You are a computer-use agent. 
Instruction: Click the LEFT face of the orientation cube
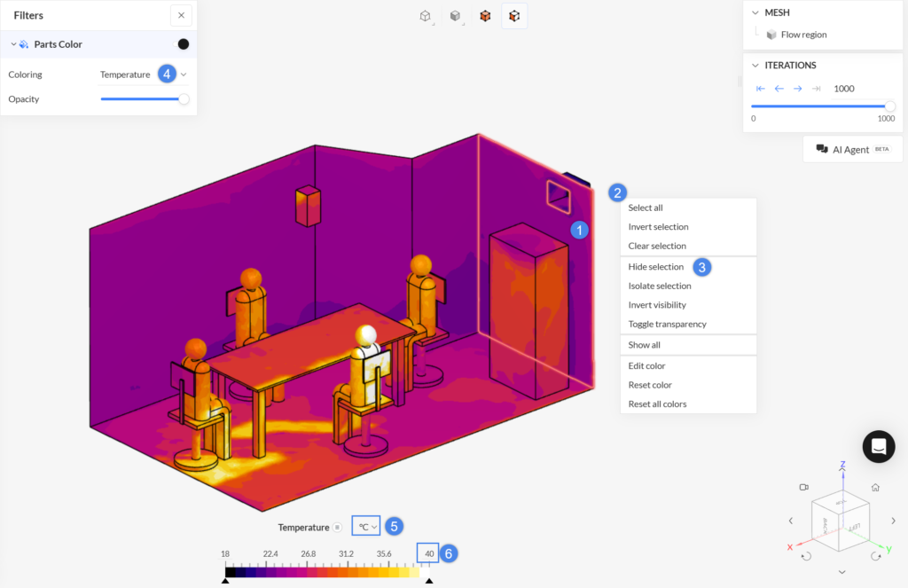tap(856, 528)
